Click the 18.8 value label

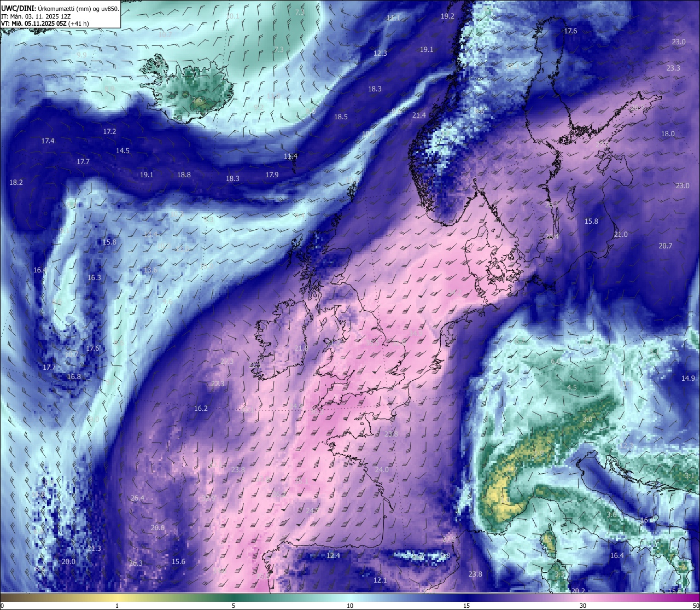184,175
